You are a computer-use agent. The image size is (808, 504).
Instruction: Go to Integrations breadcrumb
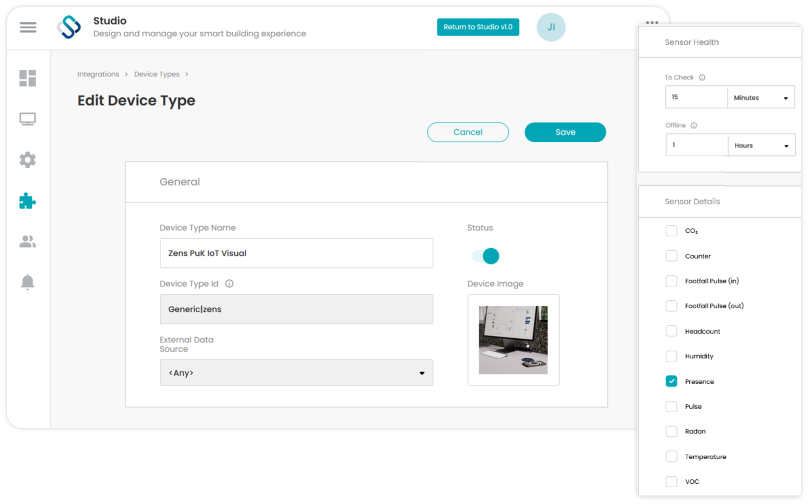coord(98,74)
